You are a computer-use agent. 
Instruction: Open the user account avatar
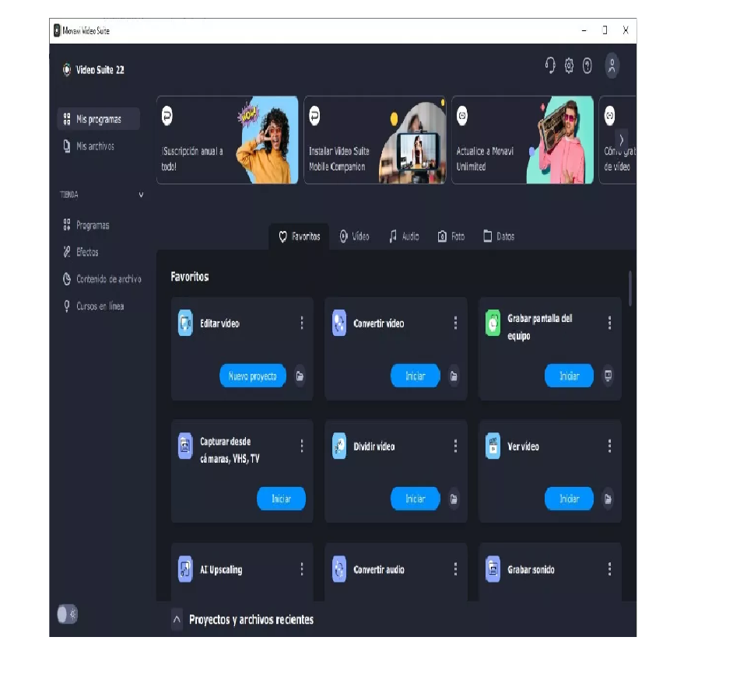(612, 65)
